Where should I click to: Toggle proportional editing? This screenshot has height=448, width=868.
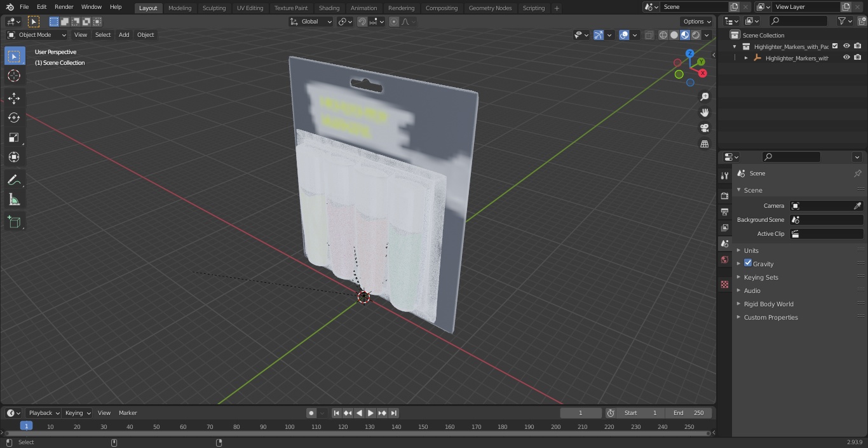394,22
